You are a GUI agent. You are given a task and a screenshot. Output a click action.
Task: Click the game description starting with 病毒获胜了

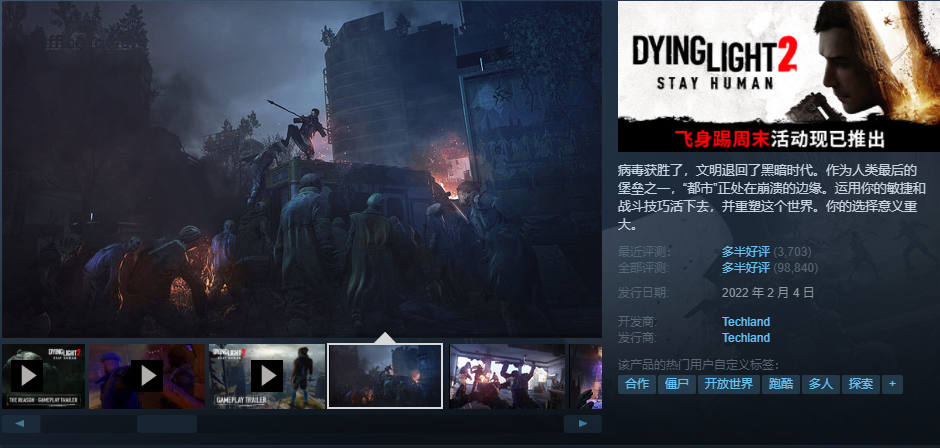click(772, 197)
